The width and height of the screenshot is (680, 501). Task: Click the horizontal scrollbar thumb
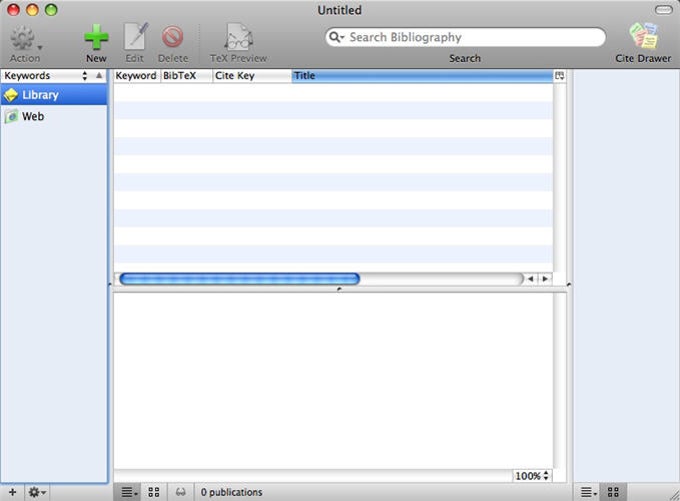pyautogui.click(x=239, y=279)
